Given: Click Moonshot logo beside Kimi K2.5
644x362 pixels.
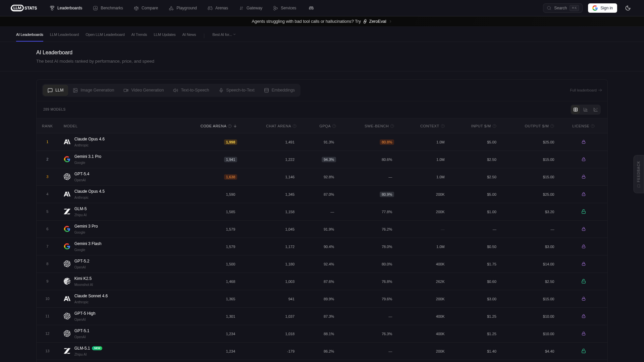Looking at the screenshot, I should coord(67,281).
